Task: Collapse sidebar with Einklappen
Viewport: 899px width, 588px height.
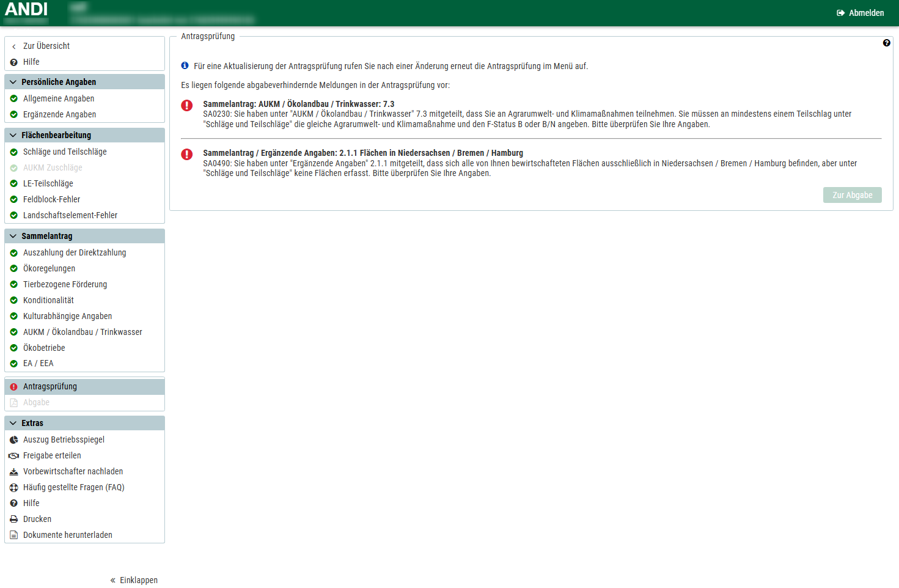Action: pyautogui.click(x=134, y=580)
